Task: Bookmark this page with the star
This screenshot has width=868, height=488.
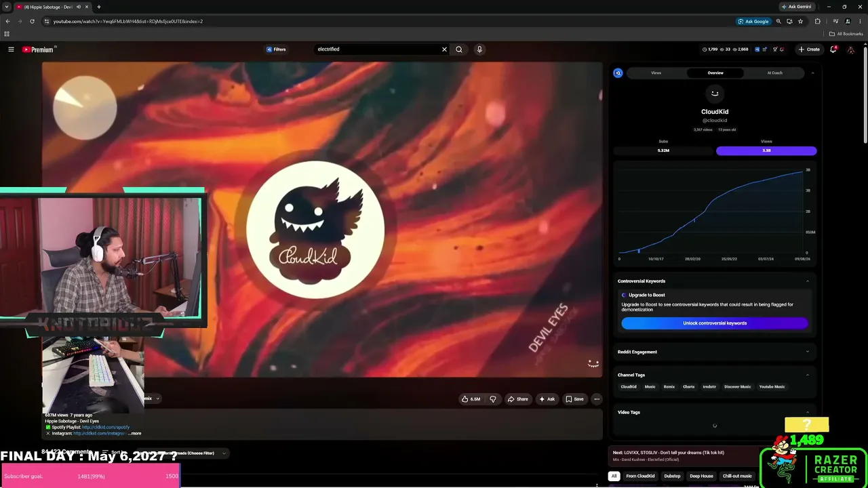Action: 800,21
